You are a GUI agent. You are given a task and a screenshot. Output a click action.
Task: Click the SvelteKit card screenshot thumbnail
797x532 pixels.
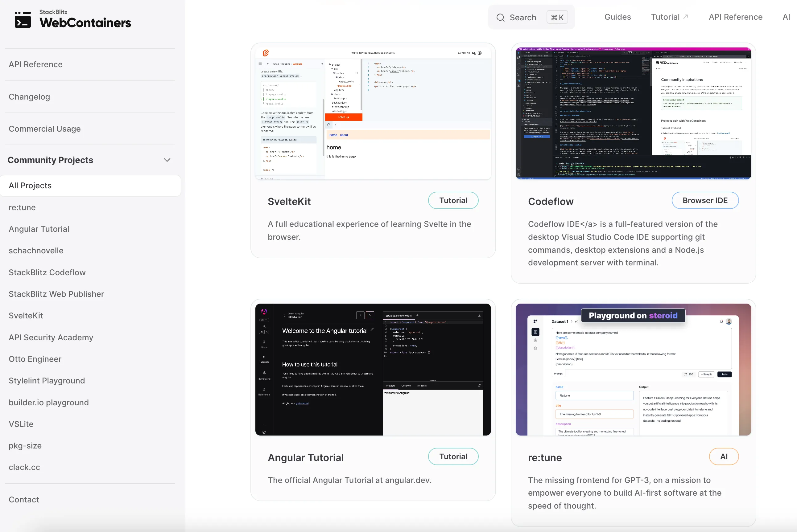pos(373,113)
